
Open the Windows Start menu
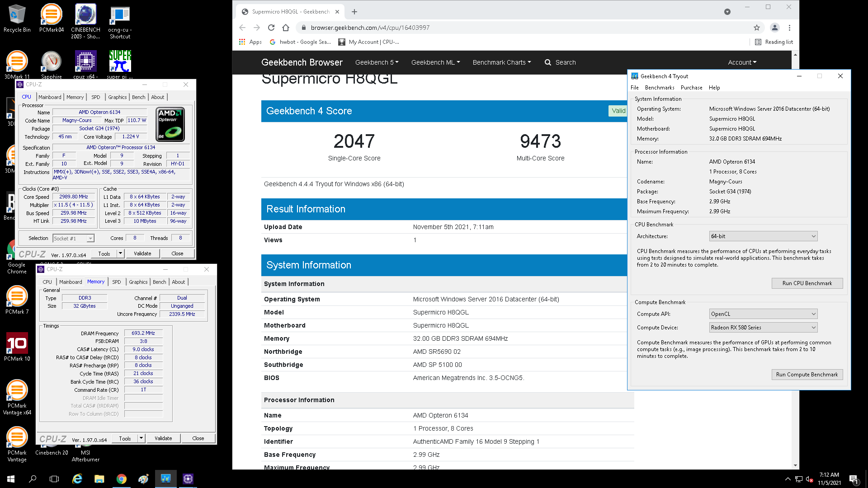pos(11,479)
